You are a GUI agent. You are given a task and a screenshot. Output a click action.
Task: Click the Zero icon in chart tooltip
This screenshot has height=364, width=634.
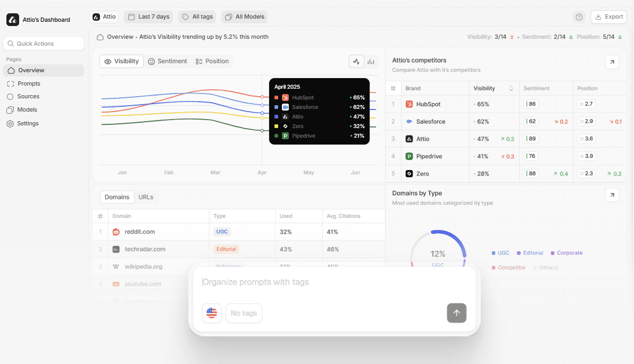(x=285, y=126)
